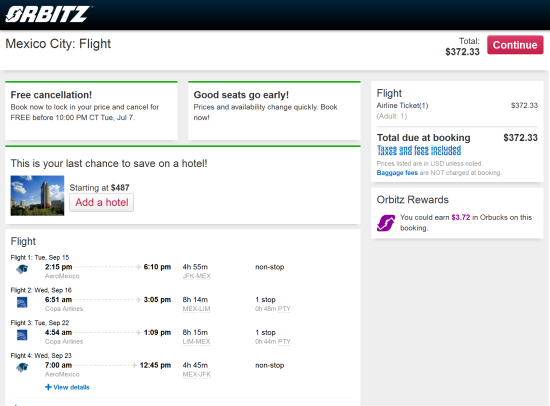Click the AeroMexico airline icon for Flight 1
Viewport: 550px width, 406px height.
click(22, 269)
